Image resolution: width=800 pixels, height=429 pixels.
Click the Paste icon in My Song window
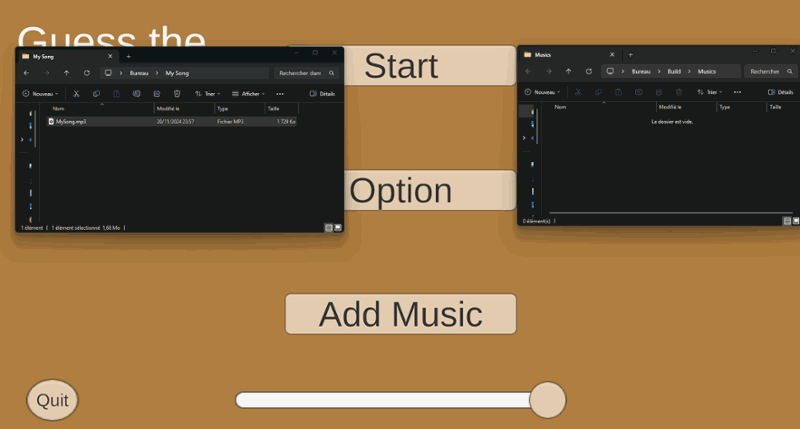click(x=116, y=94)
